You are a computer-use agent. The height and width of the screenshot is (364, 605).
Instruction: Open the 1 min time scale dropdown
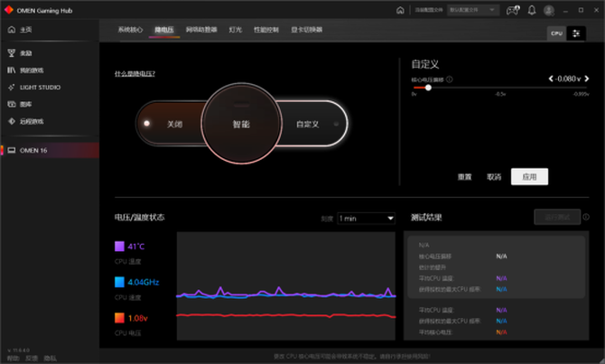point(366,219)
